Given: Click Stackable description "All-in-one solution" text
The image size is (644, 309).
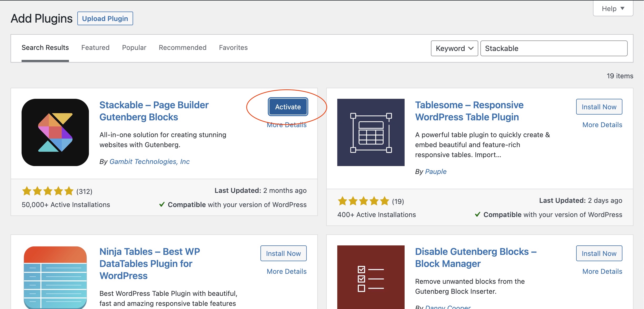Looking at the screenshot, I should 163,140.
